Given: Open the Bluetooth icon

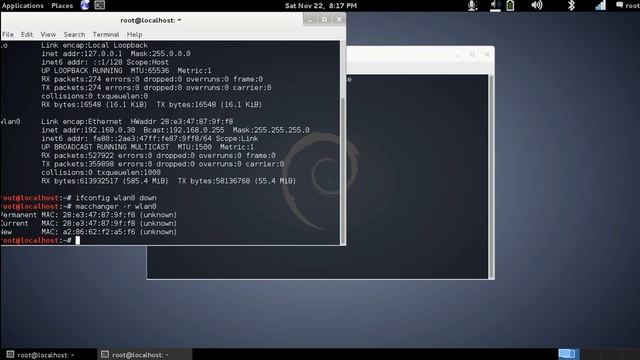Looking at the screenshot, I should coord(571,5).
